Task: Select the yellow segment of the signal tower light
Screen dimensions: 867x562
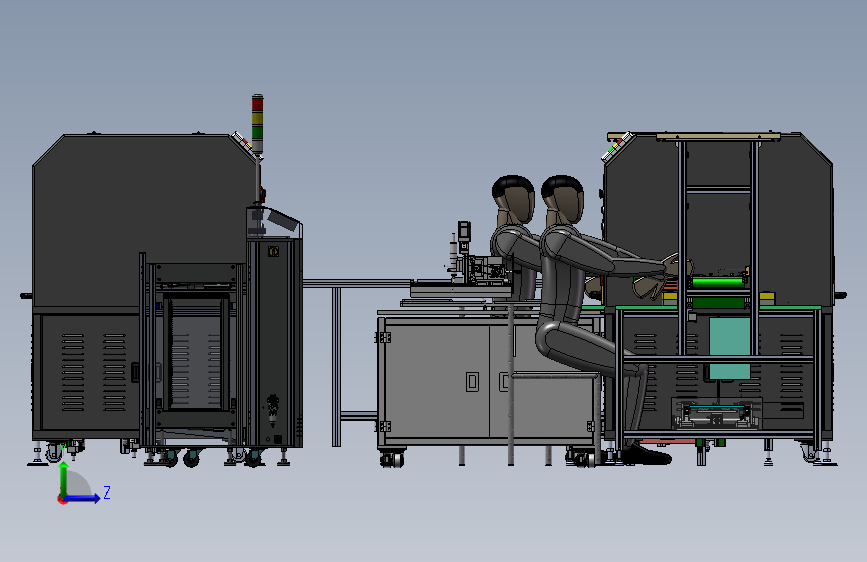Action: pyautogui.click(x=258, y=118)
